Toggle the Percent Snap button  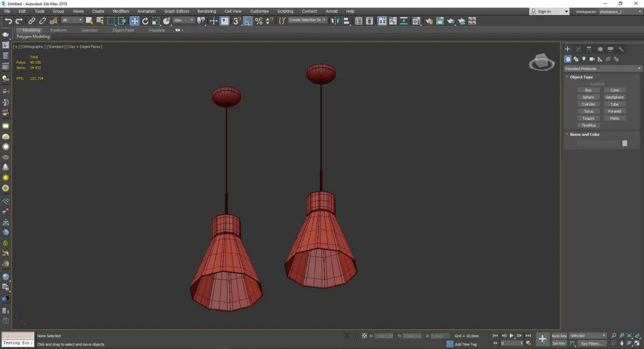pos(259,21)
